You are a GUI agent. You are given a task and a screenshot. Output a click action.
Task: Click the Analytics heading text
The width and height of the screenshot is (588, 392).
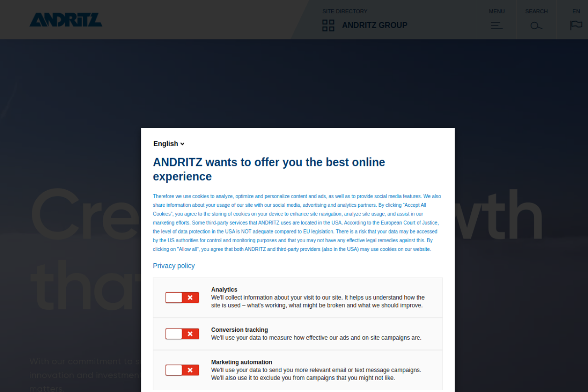point(224,290)
